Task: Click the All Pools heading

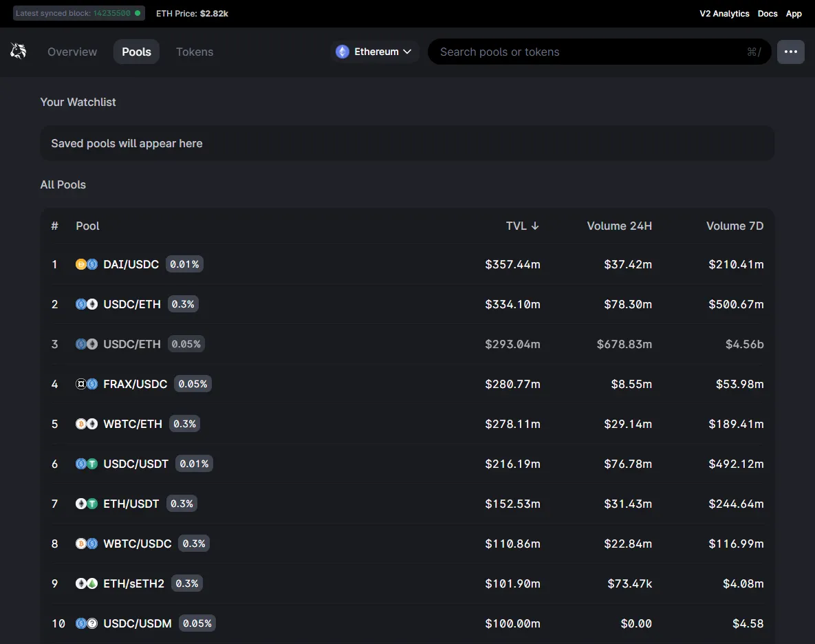Action: click(x=63, y=184)
